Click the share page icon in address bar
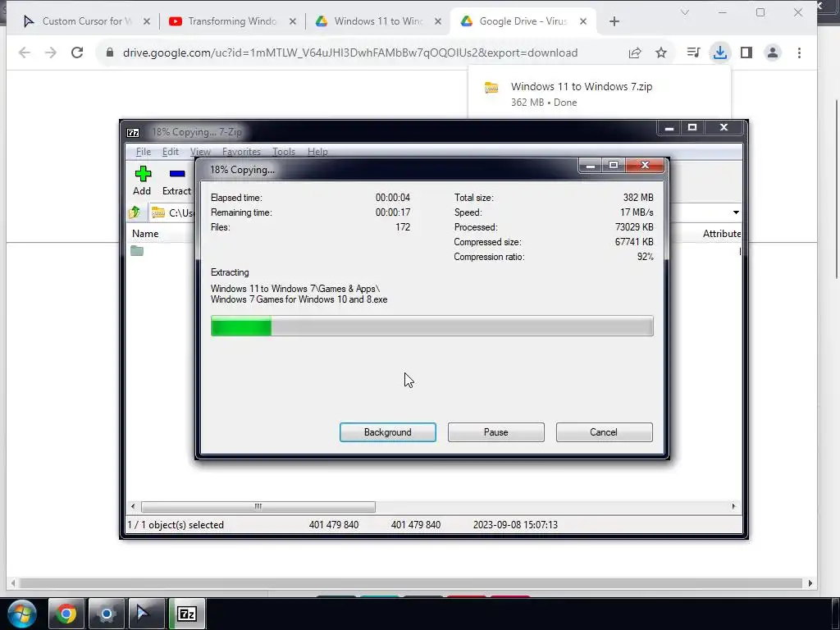Image resolution: width=840 pixels, height=630 pixels. [635, 52]
